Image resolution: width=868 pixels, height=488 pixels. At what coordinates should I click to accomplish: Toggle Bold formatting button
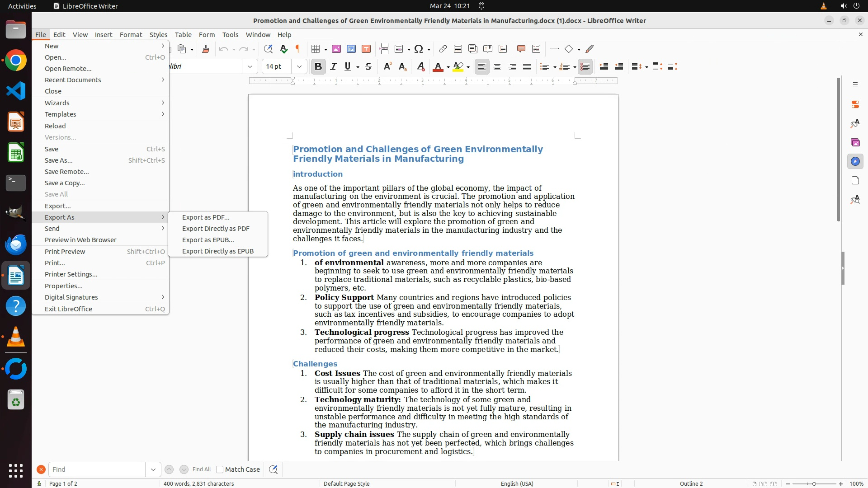(318, 67)
